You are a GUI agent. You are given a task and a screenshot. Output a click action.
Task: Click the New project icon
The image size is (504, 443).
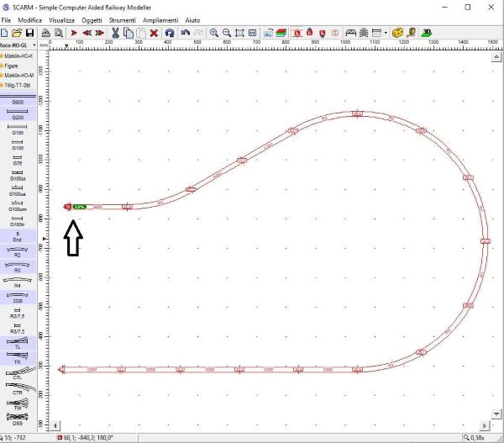[6, 33]
